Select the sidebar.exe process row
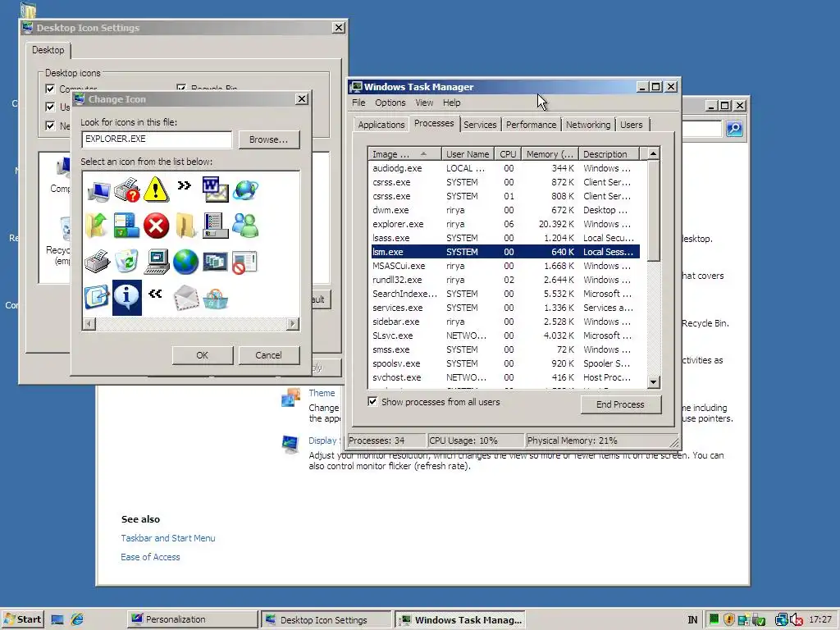840x630 pixels. [505, 322]
